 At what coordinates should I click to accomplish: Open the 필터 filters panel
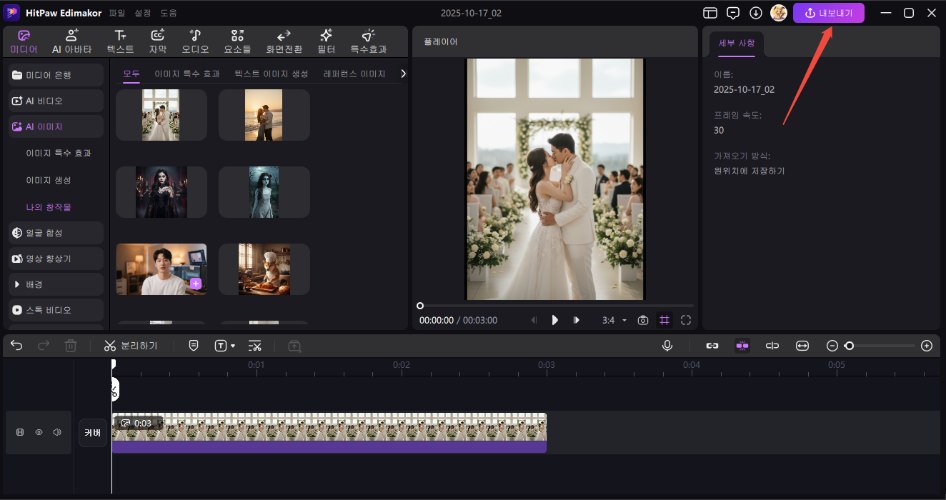point(326,41)
